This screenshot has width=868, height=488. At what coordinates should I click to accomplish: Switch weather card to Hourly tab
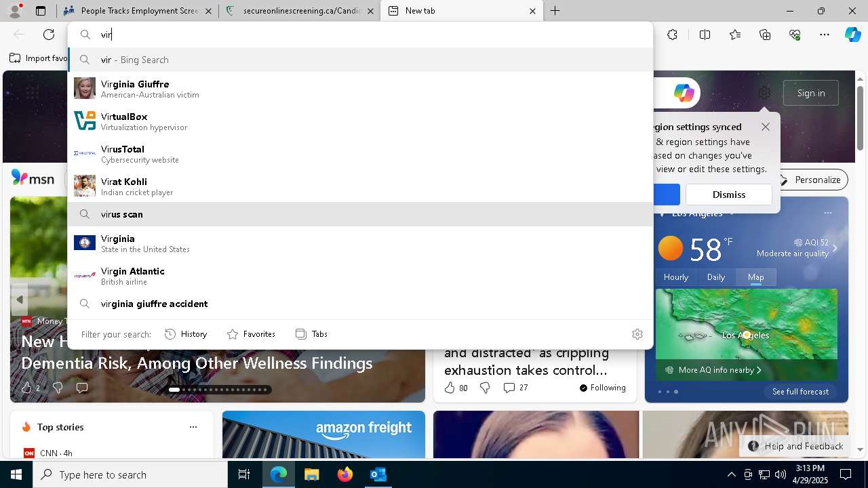click(x=676, y=277)
